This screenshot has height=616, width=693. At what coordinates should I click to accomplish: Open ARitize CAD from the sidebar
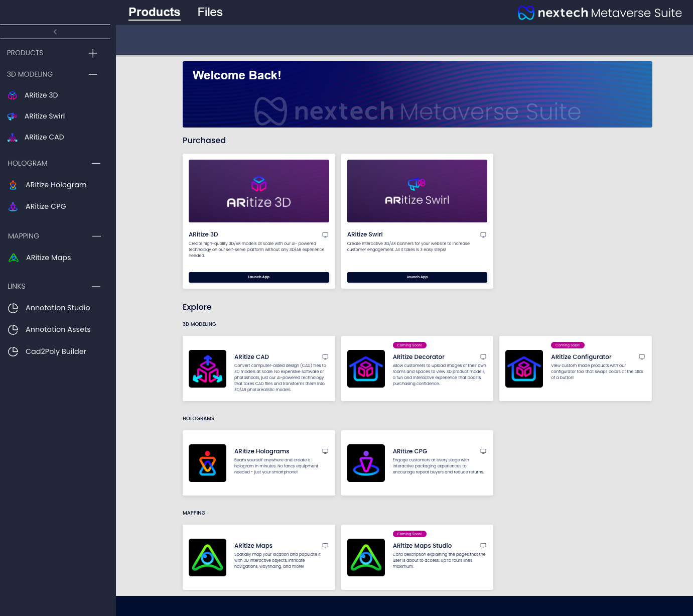(x=44, y=138)
